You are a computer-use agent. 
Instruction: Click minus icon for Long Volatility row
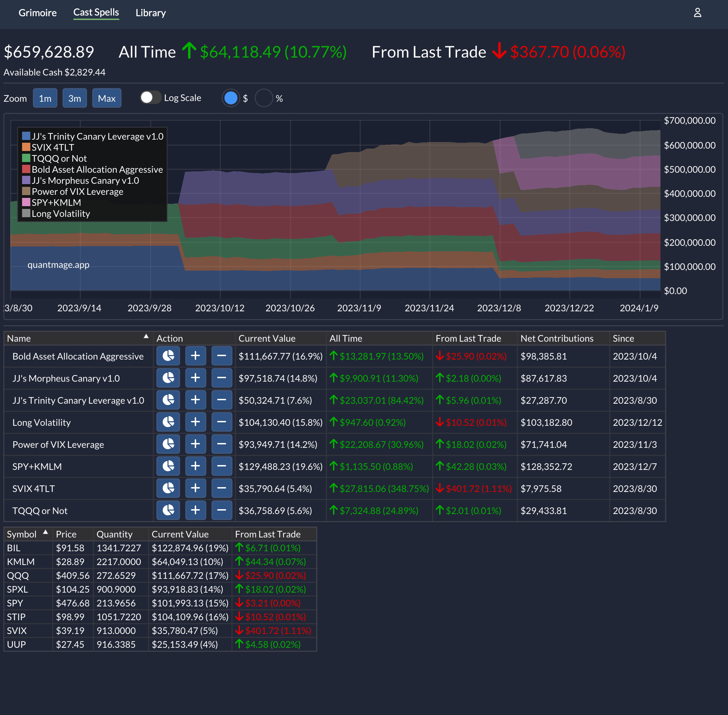coord(222,422)
